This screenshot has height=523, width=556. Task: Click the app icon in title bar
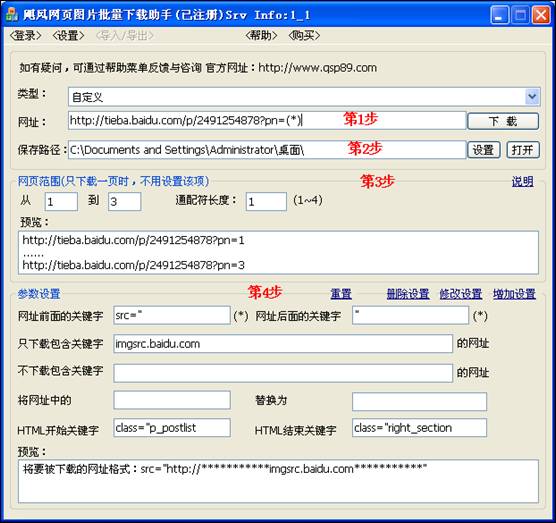tap(12, 15)
